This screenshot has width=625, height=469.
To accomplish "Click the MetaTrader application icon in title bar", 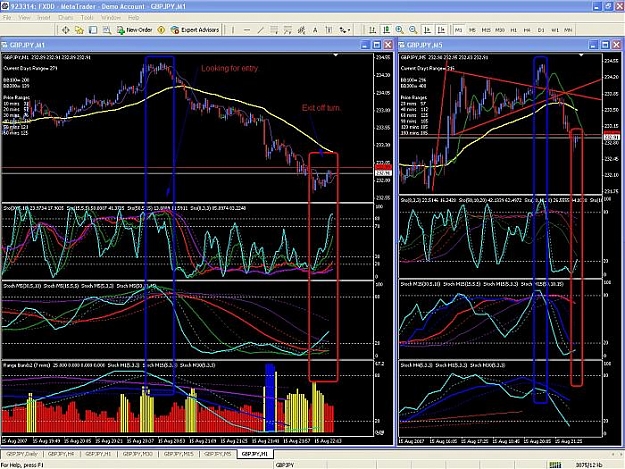I will [5, 6].
